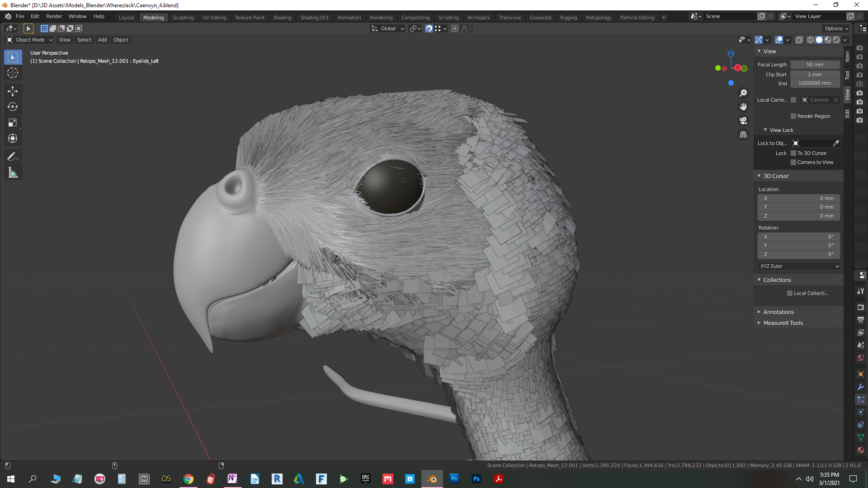Select the Annotate pencil tool
The width and height of the screenshot is (868, 488).
[x=13, y=157]
